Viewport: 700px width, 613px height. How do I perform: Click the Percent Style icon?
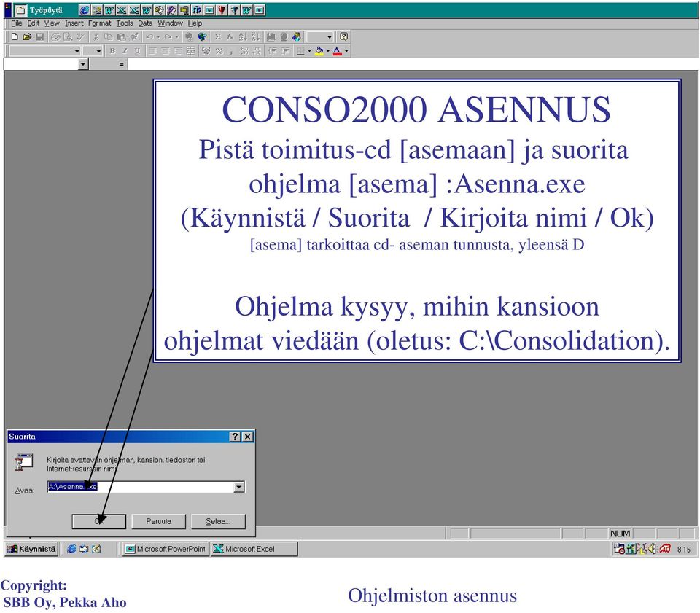219,51
